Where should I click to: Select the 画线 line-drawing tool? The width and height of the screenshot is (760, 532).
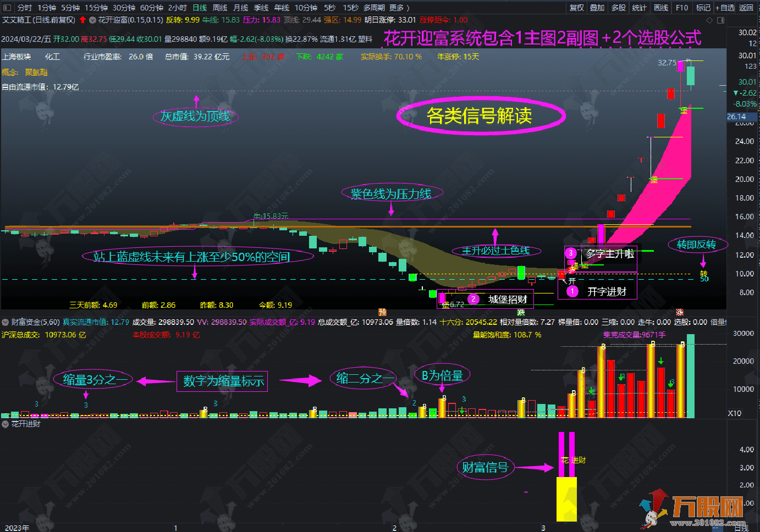pyautogui.click(x=660, y=8)
